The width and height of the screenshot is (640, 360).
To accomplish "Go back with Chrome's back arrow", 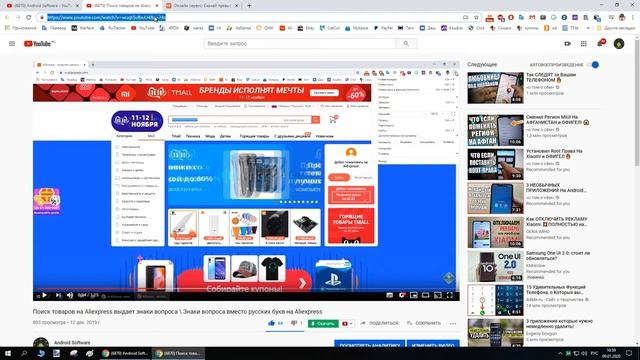I will click(7, 18).
